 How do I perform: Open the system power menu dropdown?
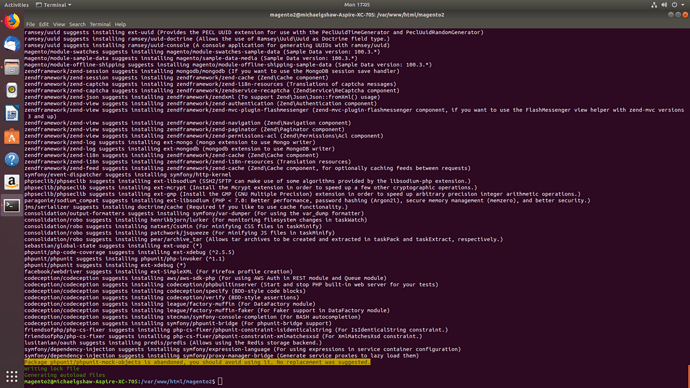pyautogui.click(x=678, y=5)
